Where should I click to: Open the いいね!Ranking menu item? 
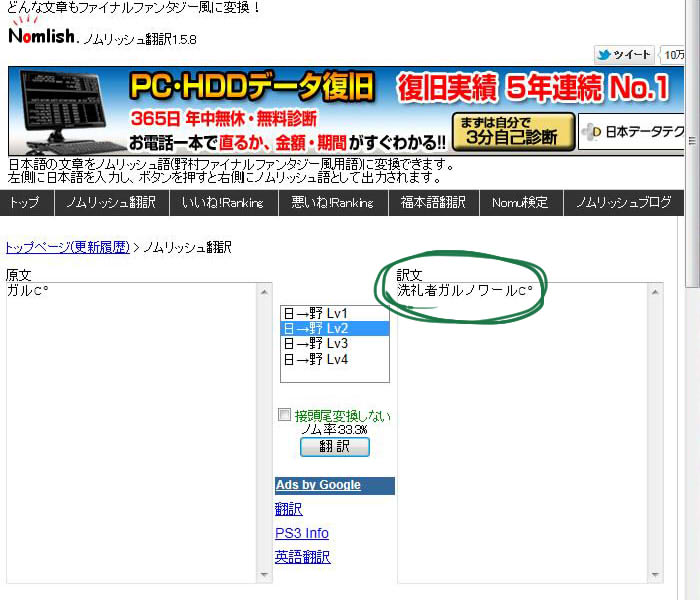pyautogui.click(x=224, y=203)
